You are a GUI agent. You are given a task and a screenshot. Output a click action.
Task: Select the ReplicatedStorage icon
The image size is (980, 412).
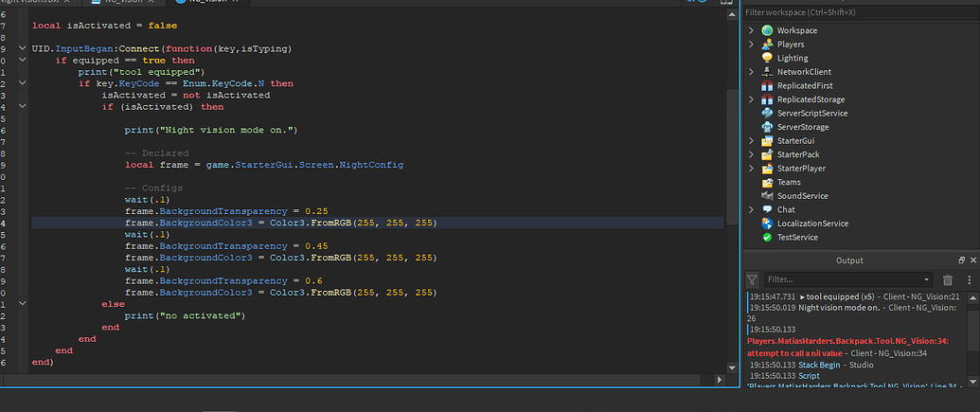coord(767,99)
